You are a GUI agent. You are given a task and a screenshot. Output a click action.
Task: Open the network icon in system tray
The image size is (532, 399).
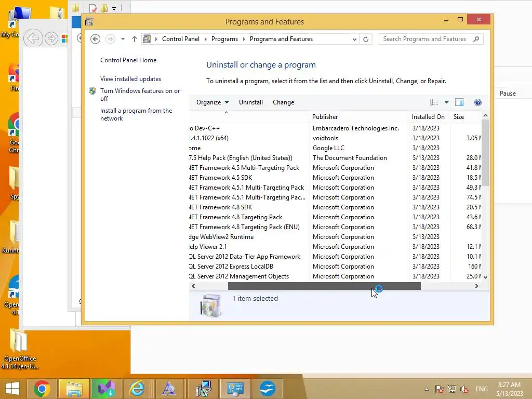[452, 389]
